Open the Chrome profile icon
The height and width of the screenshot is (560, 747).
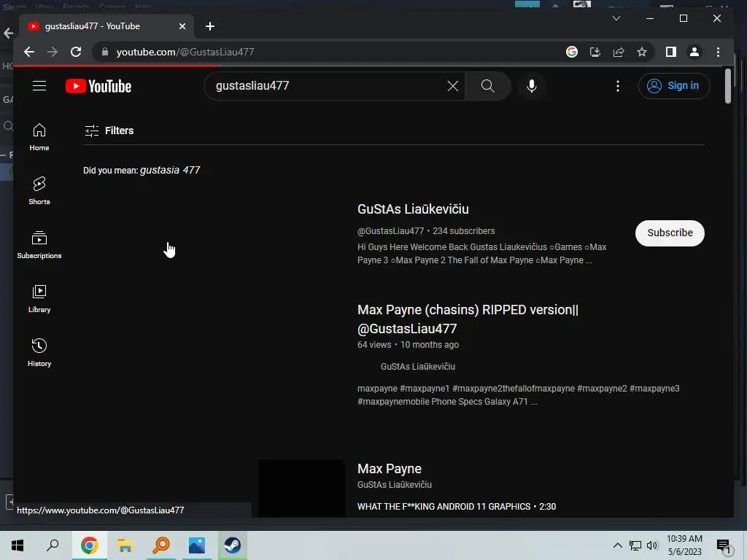click(694, 52)
